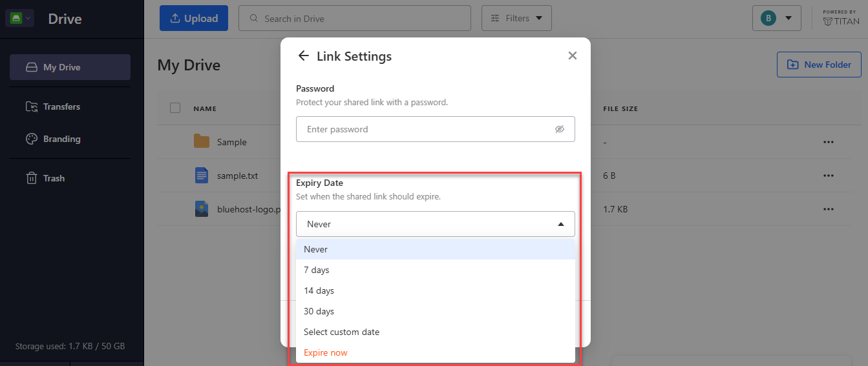Select Expire now option

coord(435,352)
